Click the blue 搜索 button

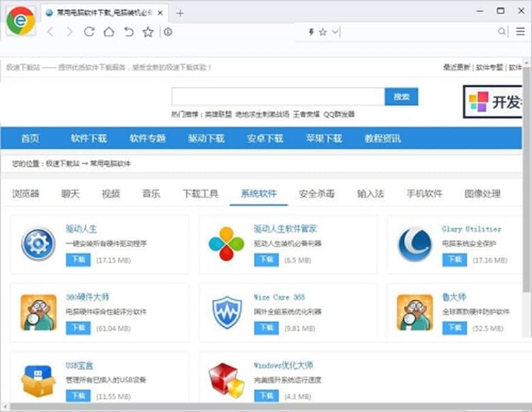[x=401, y=97]
